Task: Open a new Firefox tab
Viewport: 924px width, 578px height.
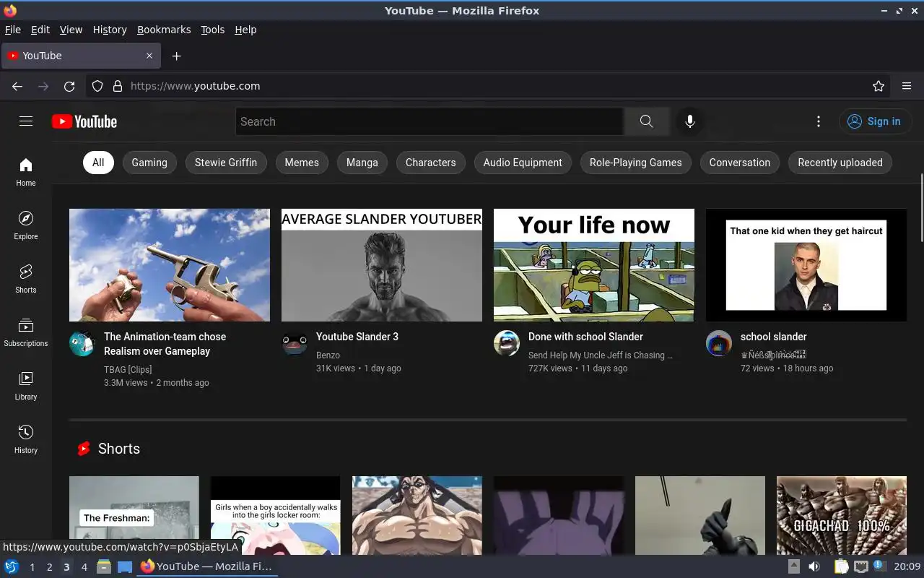Action: click(x=176, y=56)
